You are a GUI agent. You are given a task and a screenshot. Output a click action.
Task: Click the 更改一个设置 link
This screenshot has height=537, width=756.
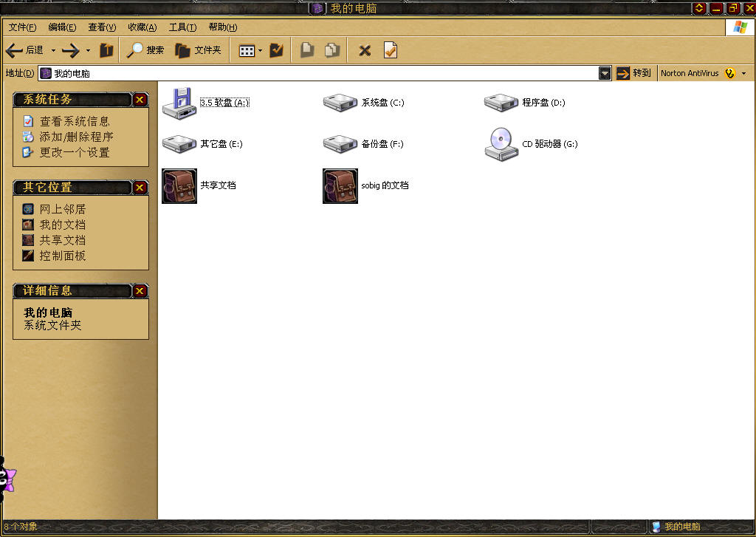coord(75,152)
